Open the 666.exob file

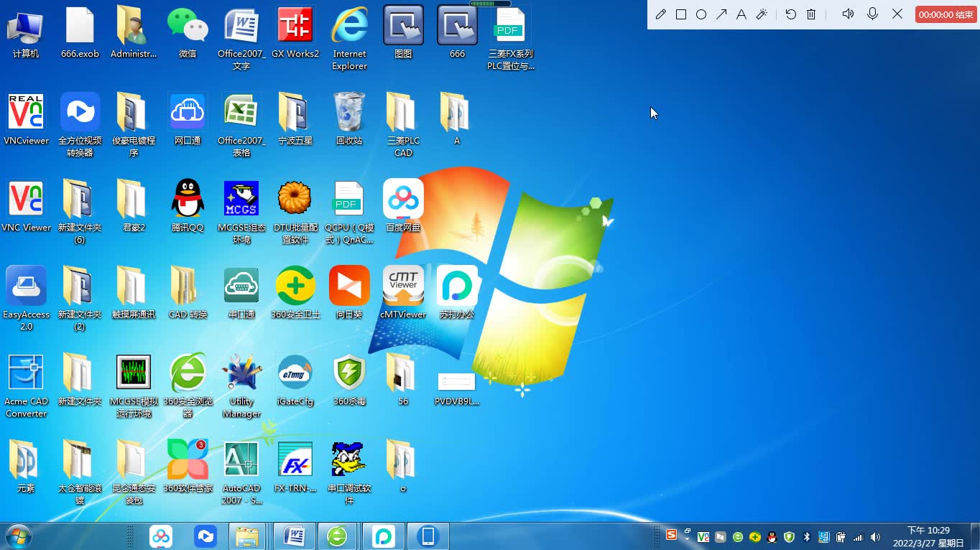[x=80, y=32]
